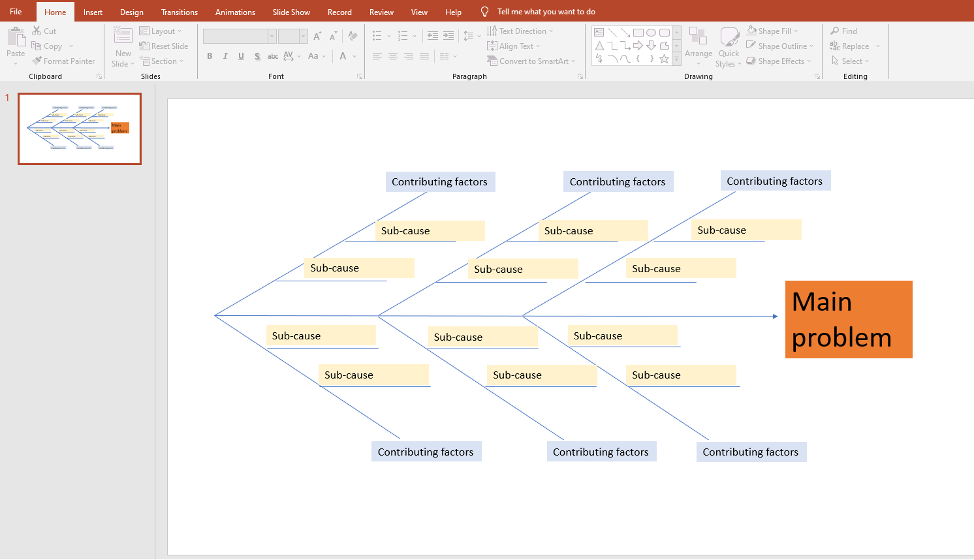The height and width of the screenshot is (560, 974).
Task: Open the Text Direction dropdown
Action: (520, 31)
